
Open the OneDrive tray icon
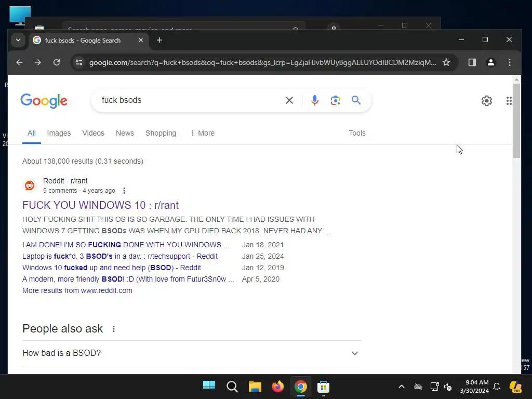[x=418, y=387]
